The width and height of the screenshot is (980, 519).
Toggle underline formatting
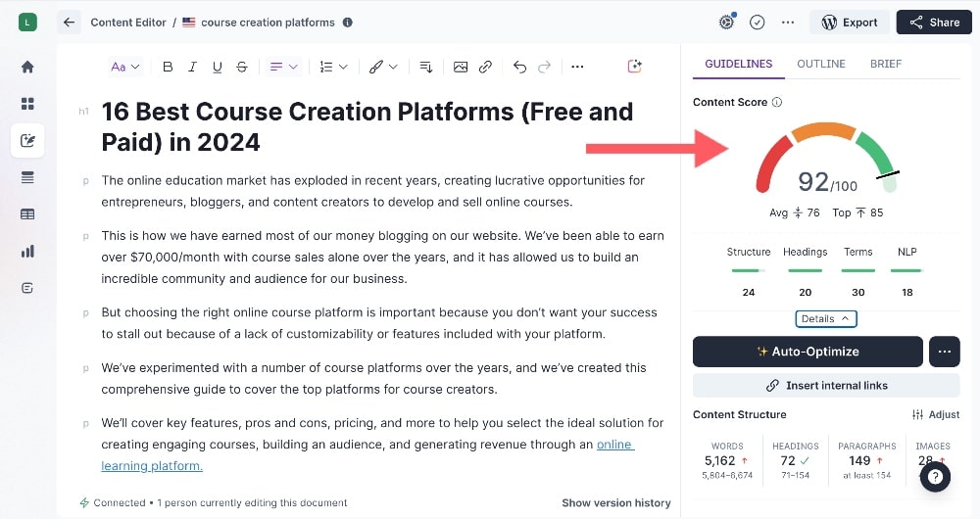coord(217,67)
